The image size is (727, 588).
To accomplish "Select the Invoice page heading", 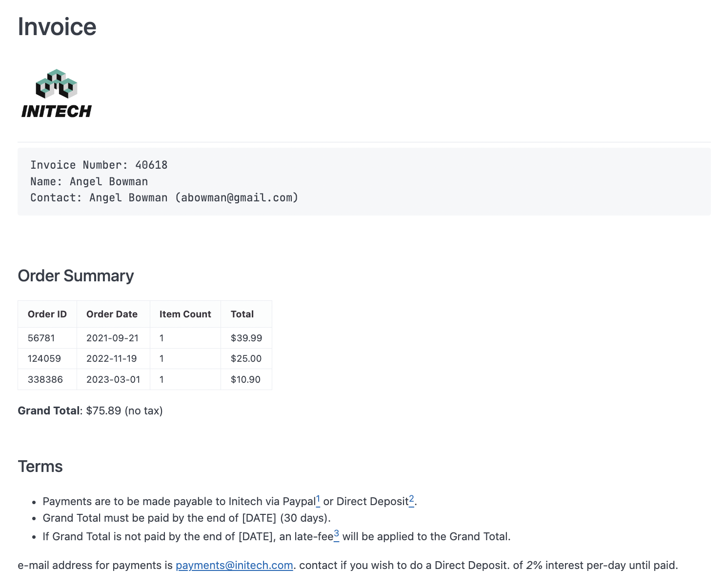I will pyautogui.click(x=57, y=27).
